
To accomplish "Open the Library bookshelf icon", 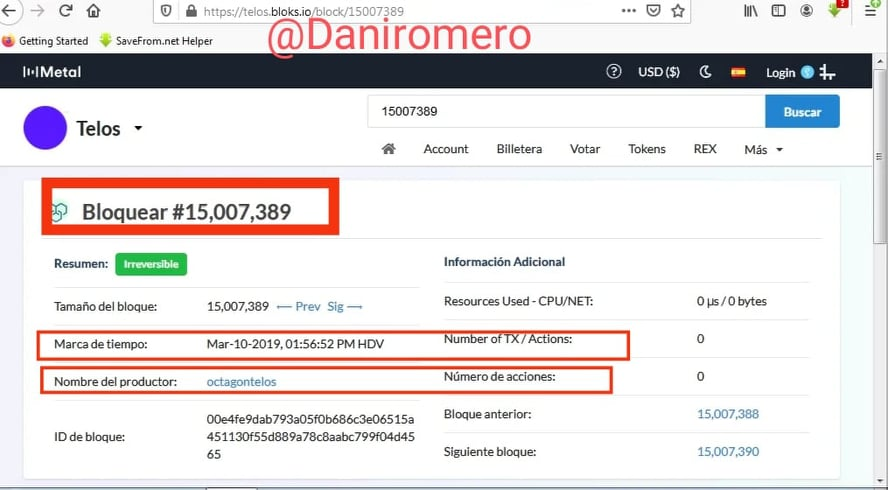I will [751, 11].
